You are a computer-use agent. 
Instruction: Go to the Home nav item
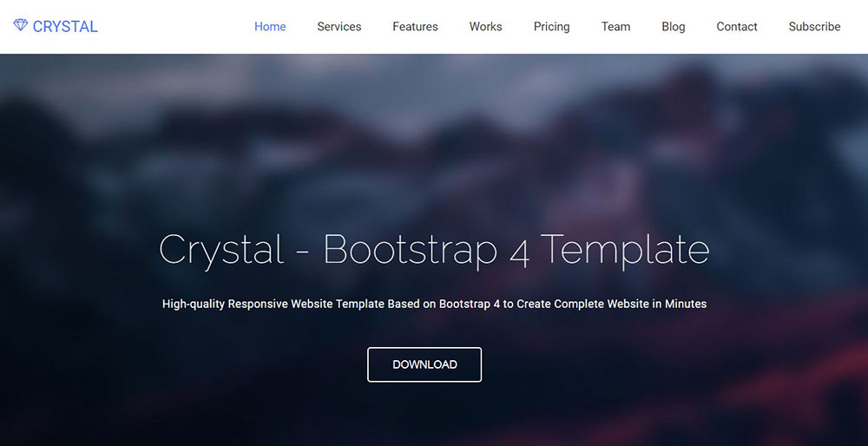pyautogui.click(x=270, y=27)
